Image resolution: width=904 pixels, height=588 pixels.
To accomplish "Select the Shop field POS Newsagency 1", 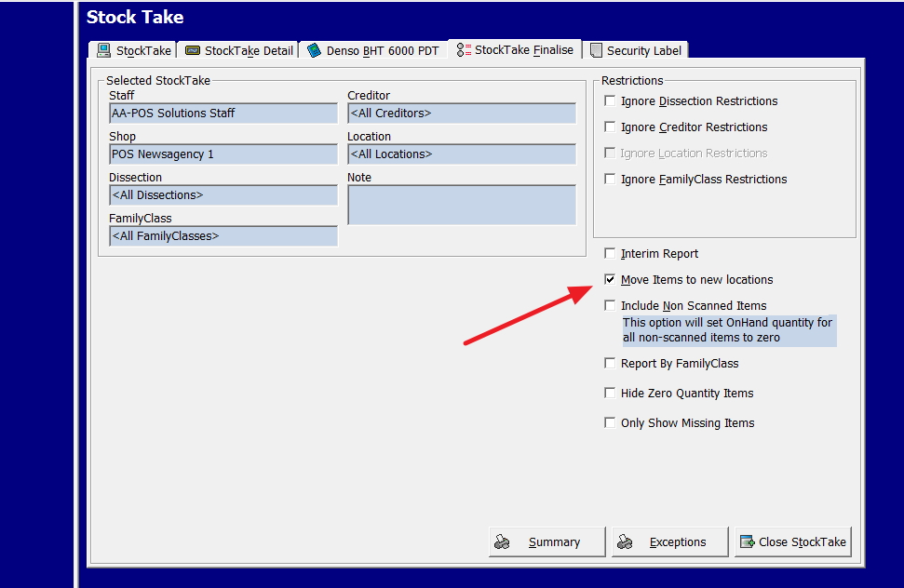I will coord(223,154).
